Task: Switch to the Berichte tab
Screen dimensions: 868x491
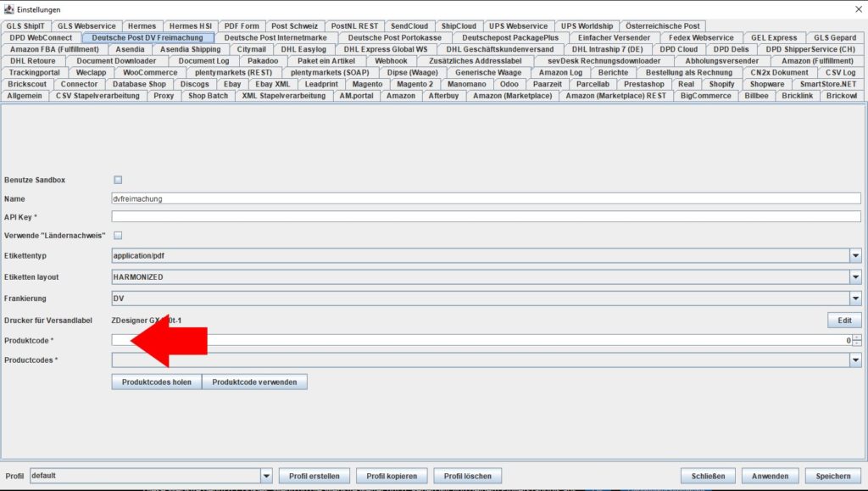Action: point(613,73)
